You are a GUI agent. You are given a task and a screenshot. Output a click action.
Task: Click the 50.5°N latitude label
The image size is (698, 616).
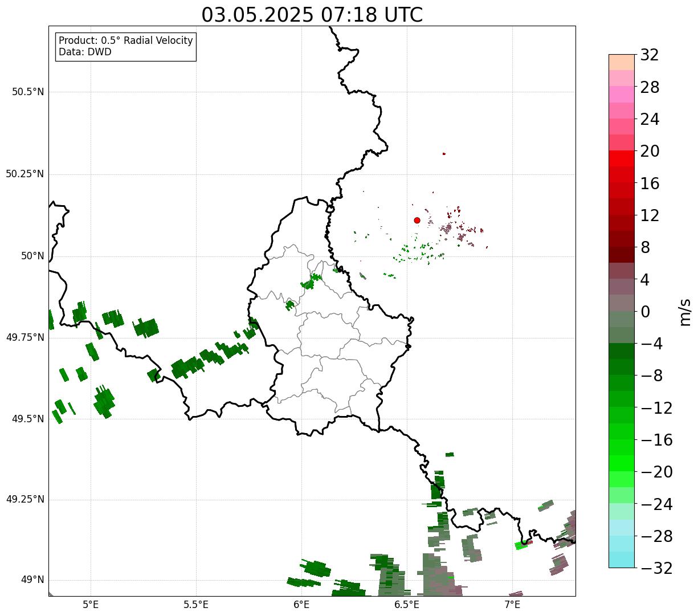[28, 92]
